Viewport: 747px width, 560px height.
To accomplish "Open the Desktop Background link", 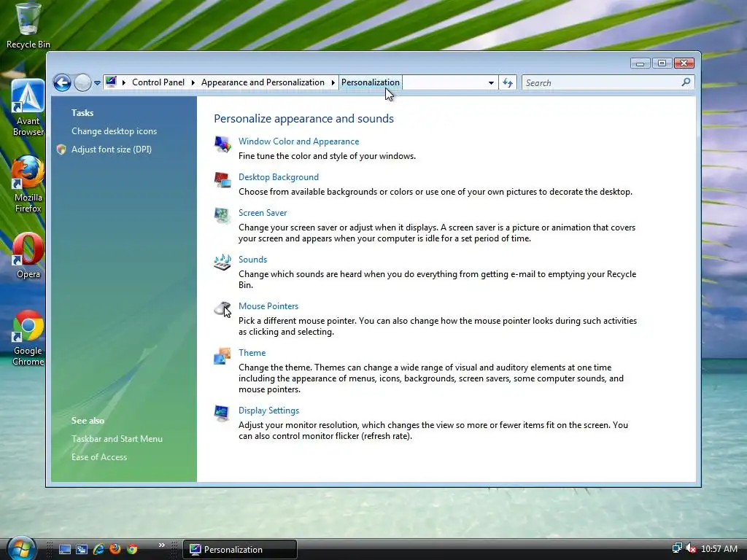I will (x=279, y=177).
